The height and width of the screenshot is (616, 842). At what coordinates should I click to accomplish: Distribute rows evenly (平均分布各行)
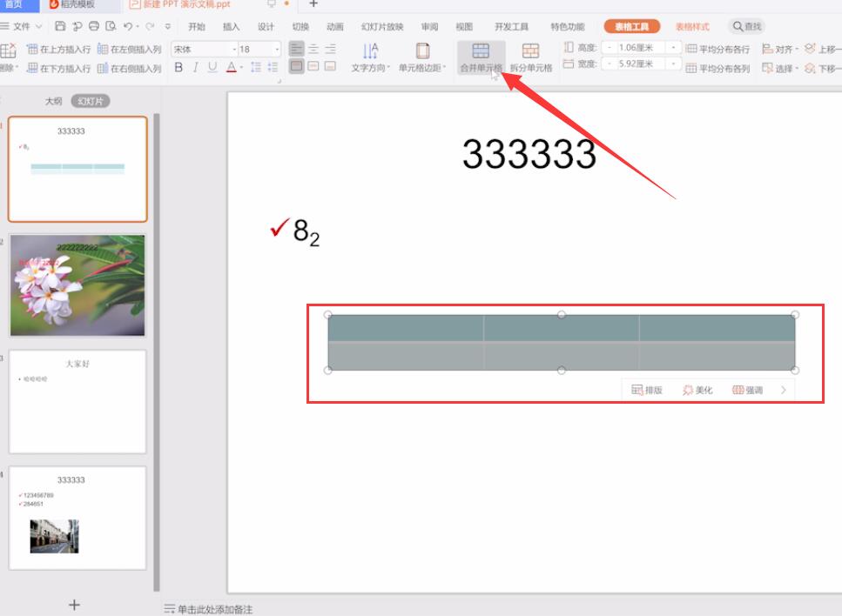(717, 50)
